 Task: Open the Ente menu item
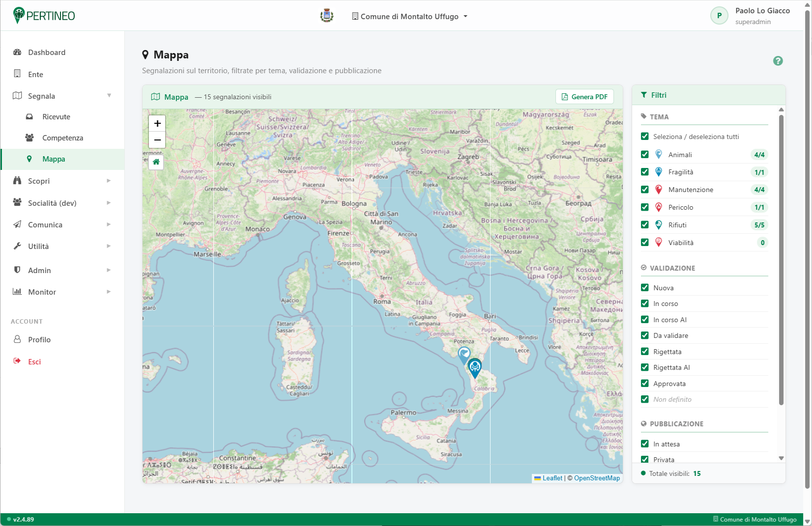[62, 74]
